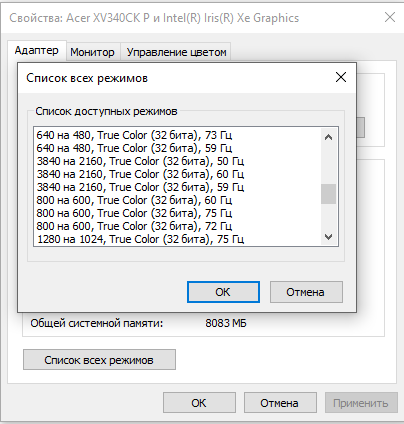Select the Адаптер tab
Image resolution: width=404 pixels, height=424 pixels.
[37, 51]
